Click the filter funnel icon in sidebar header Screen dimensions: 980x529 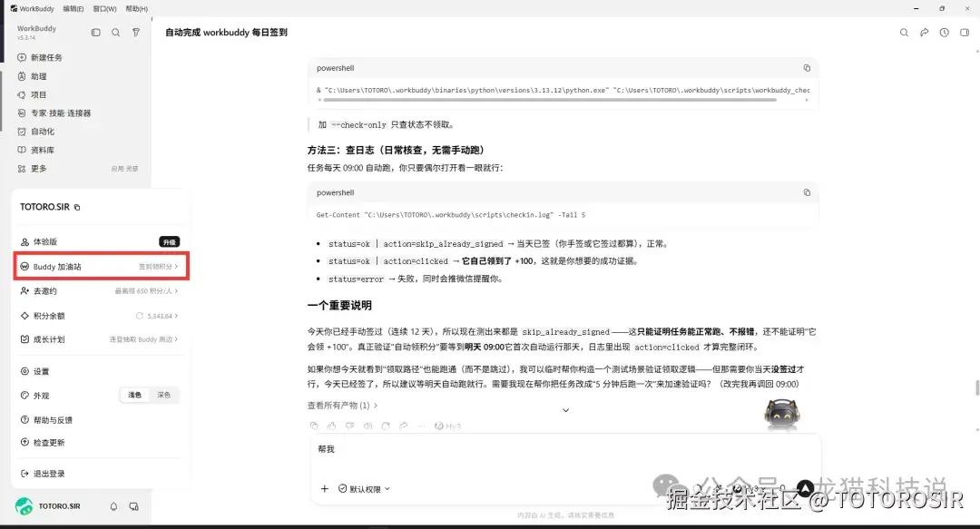135,33
